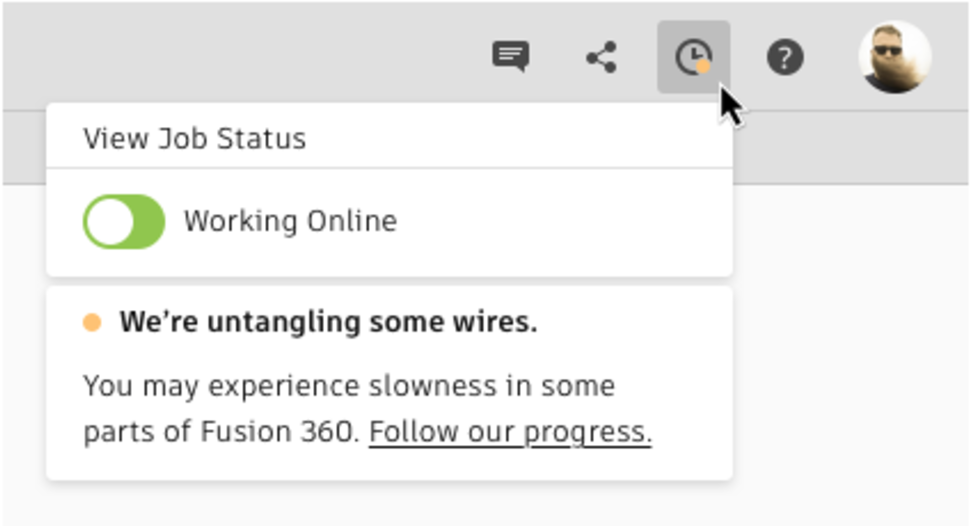The width and height of the screenshot is (972, 526).
Task: Select View Job Status menu entry
Action: click(x=195, y=138)
